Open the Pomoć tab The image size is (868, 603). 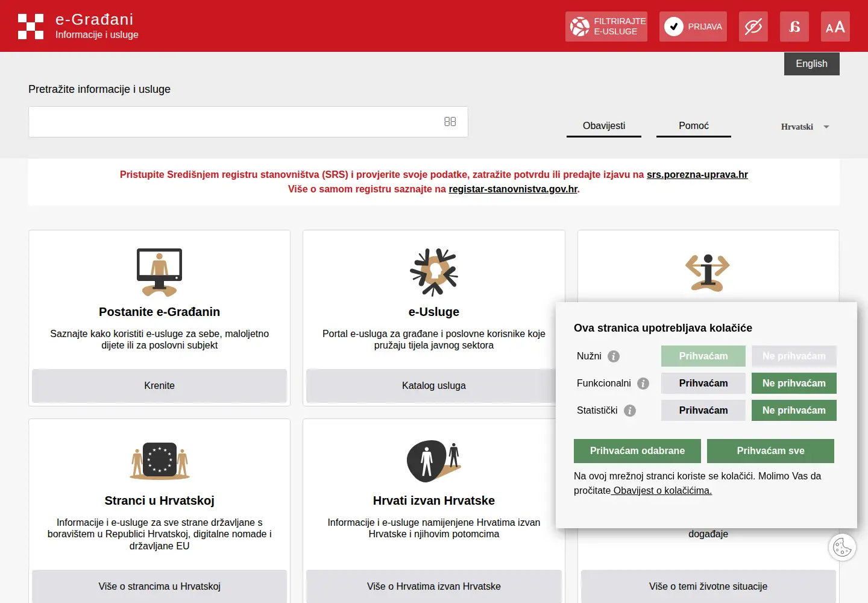click(694, 126)
